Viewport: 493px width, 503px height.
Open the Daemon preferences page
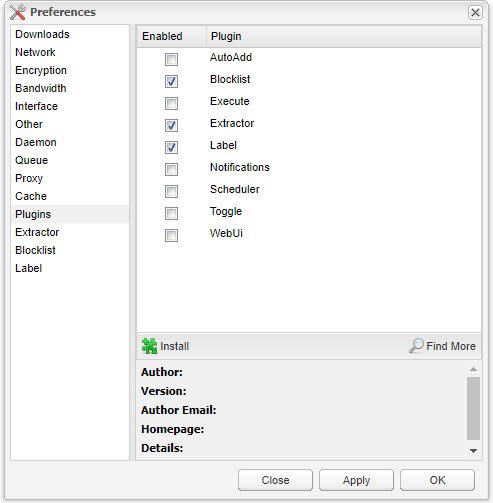pyautogui.click(x=70, y=142)
